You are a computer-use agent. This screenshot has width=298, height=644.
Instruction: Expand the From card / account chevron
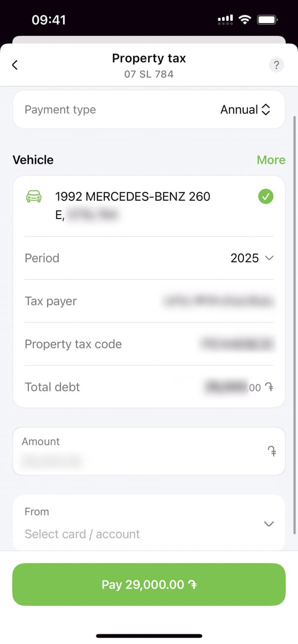[x=269, y=524]
